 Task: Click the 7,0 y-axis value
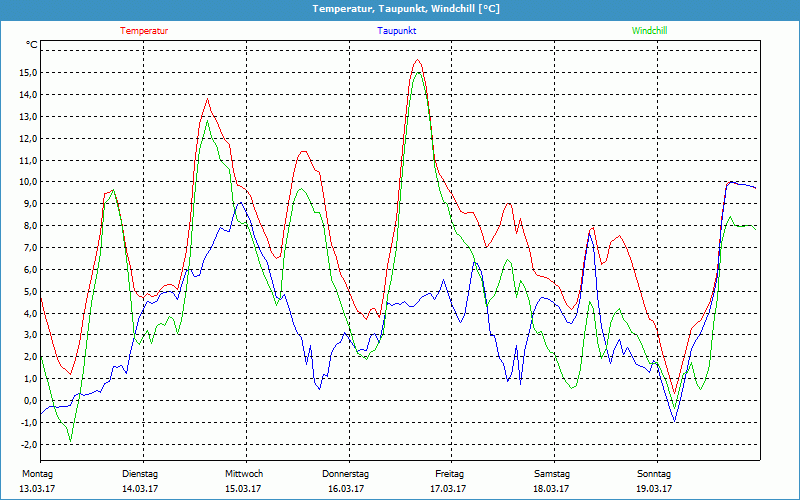click(x=31, y=247)
